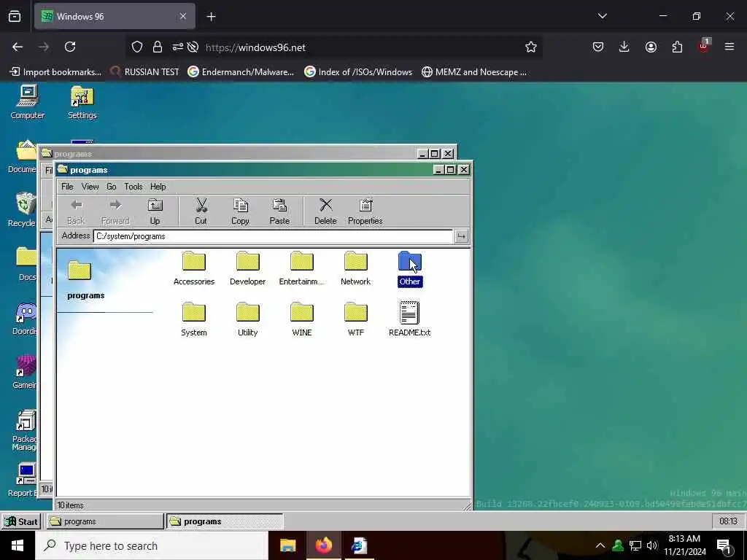Open the Endermanch/Malware bookmark
This screenshot has width=747, height=560.
click(x=241, y=72)
